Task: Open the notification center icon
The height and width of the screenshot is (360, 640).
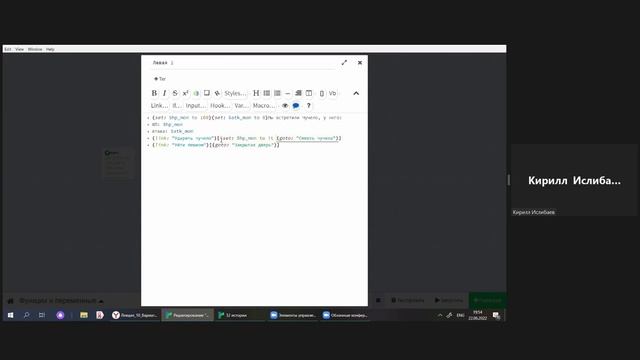Action: pyautogui.click(x=496, y=315)
